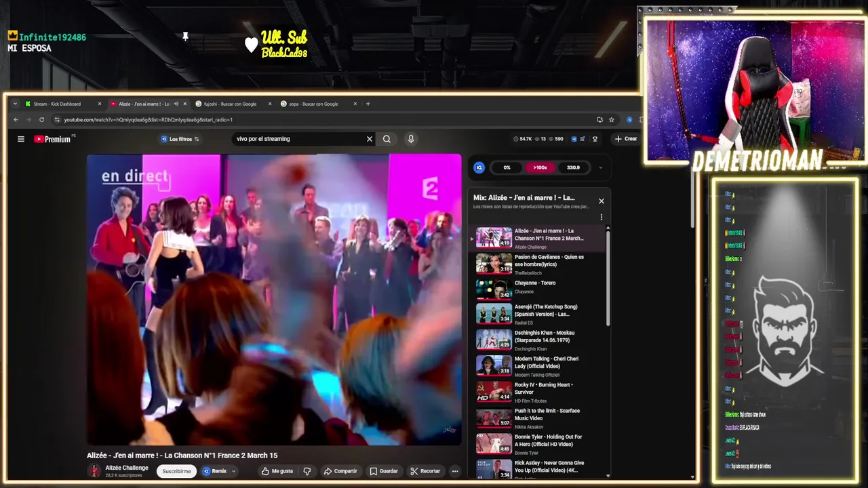The height and width of the screenshot is (488, 868).
Task: Open Alizée Challenge channel avatar
Action: (x=94, y=471)
